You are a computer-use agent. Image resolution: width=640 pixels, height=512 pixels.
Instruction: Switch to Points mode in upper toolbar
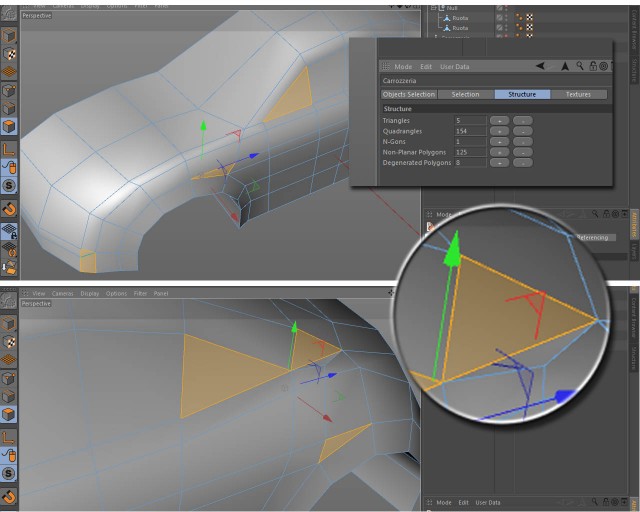[9, 90]
